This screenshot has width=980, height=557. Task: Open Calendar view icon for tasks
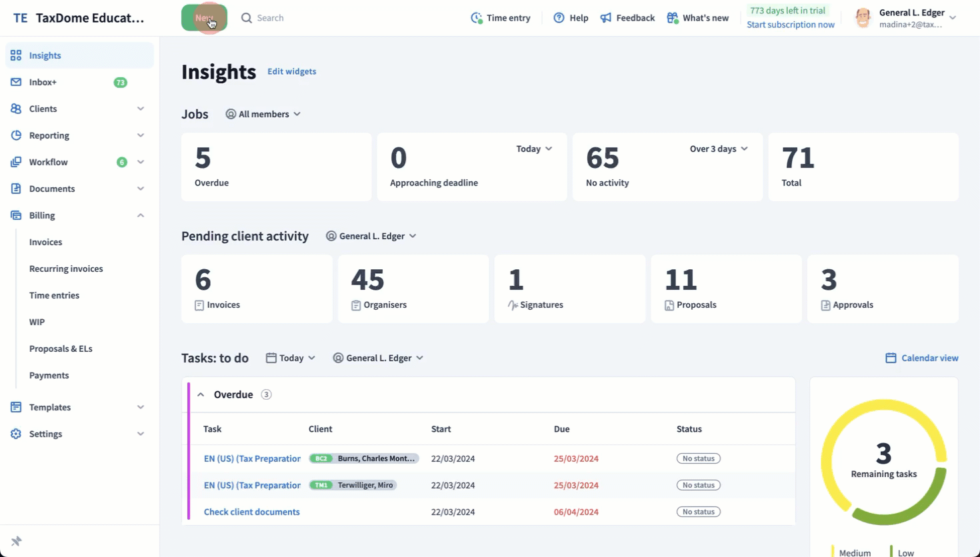pos(891,358)
